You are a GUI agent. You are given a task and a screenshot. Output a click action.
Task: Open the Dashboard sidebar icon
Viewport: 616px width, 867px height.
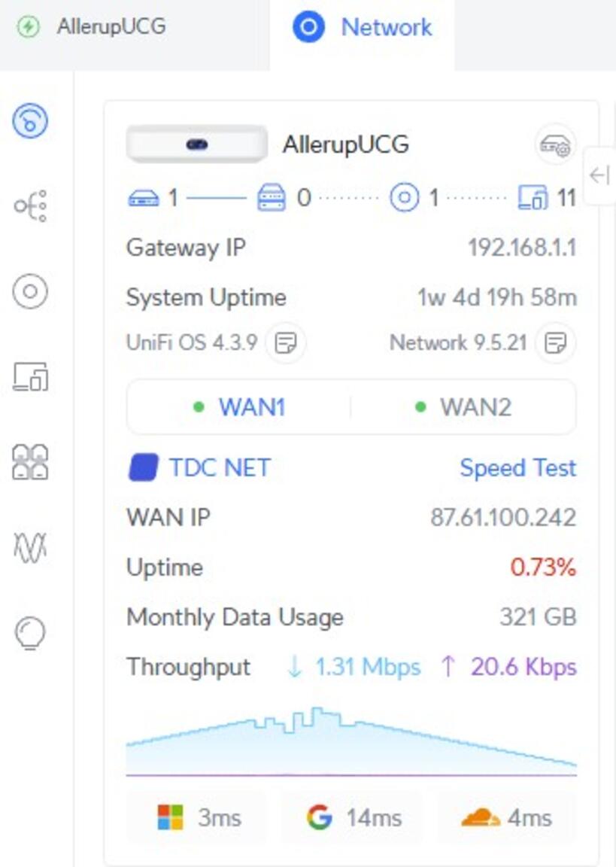point(31,120)
